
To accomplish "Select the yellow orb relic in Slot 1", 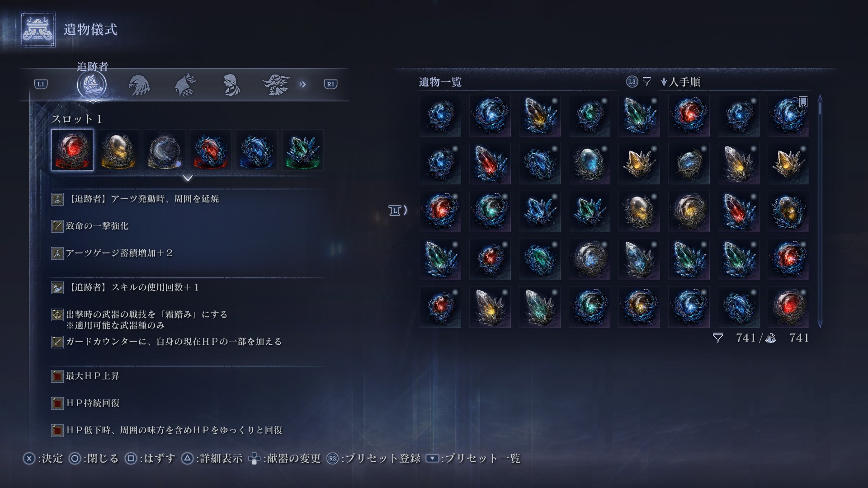I will click(118, 150).
